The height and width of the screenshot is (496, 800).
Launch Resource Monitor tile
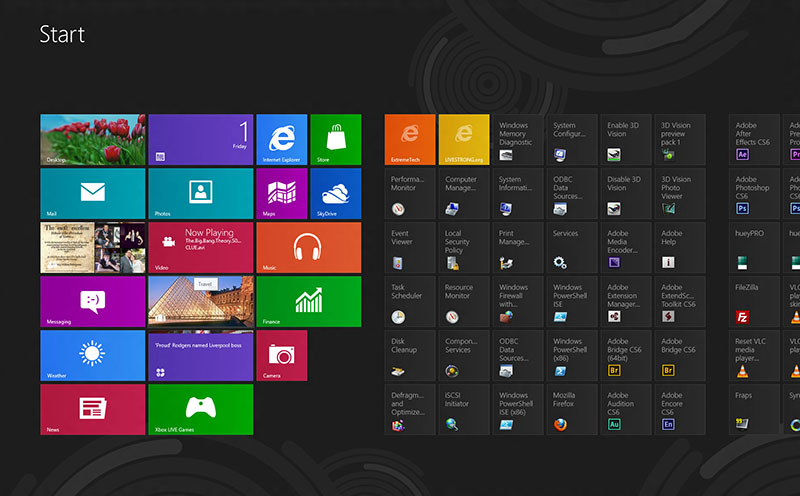(464, 302)
